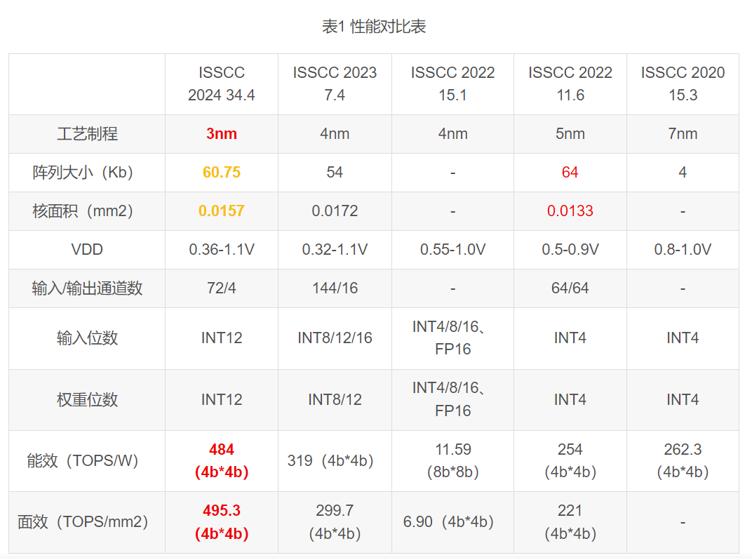Select the INT8/12/16 input bits cell

tap(335, 338)
